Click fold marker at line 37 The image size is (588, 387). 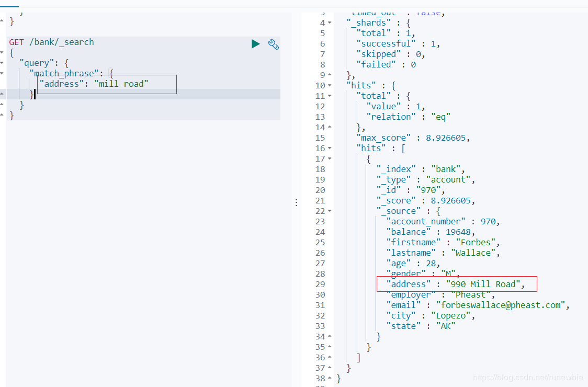point(330,368)
